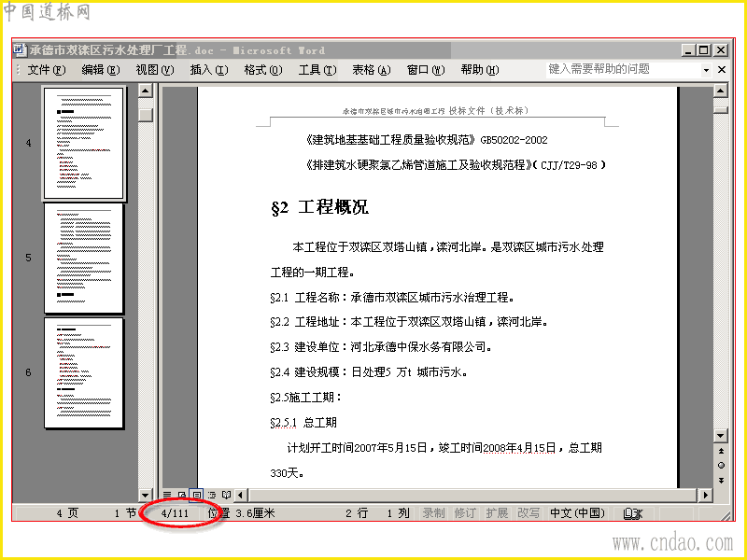Click previous page double-arrow browse button
This screenshot has height=560, width=747.
pyautogui.click(x=721, y=450)
